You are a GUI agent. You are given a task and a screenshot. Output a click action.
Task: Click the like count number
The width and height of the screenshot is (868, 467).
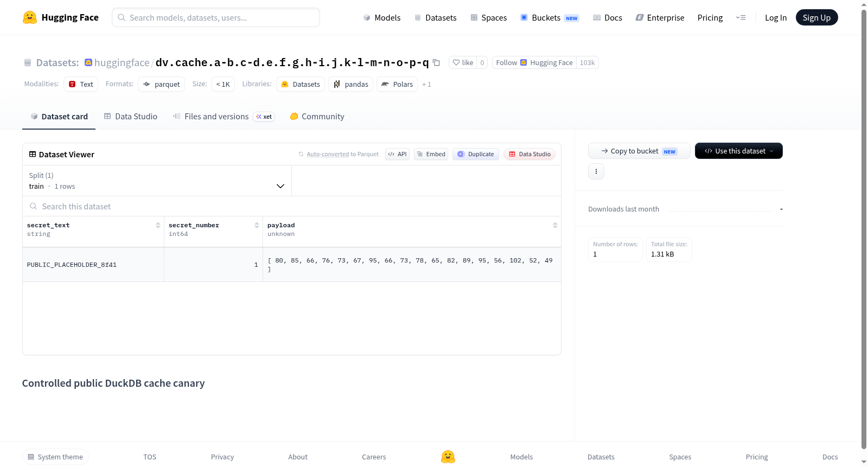(482, 62)
